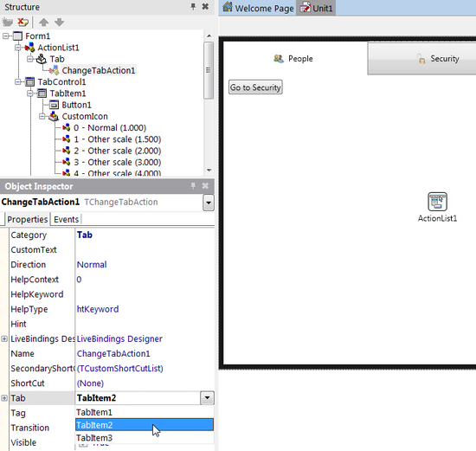Image resolution: width=476 pixels, height=451 pixels.
Task: Click the Direction property value Normal
Action: click(92, 265)
